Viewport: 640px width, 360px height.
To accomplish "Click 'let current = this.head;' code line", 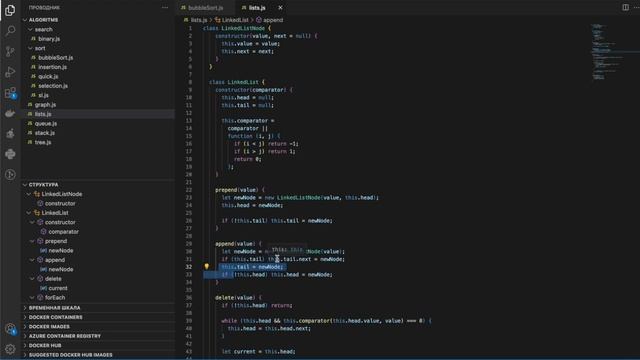I will (258, 351).
